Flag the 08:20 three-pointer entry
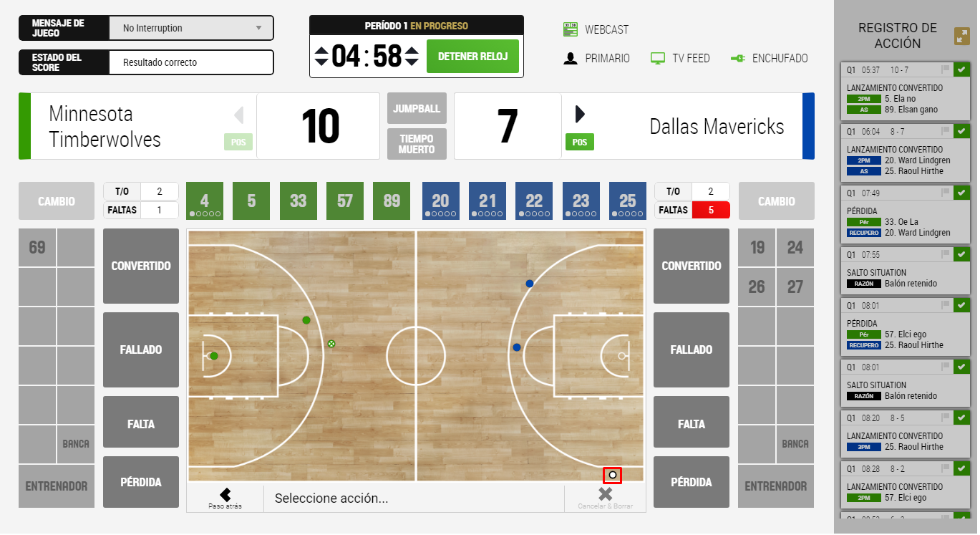 tap(946, 418)
